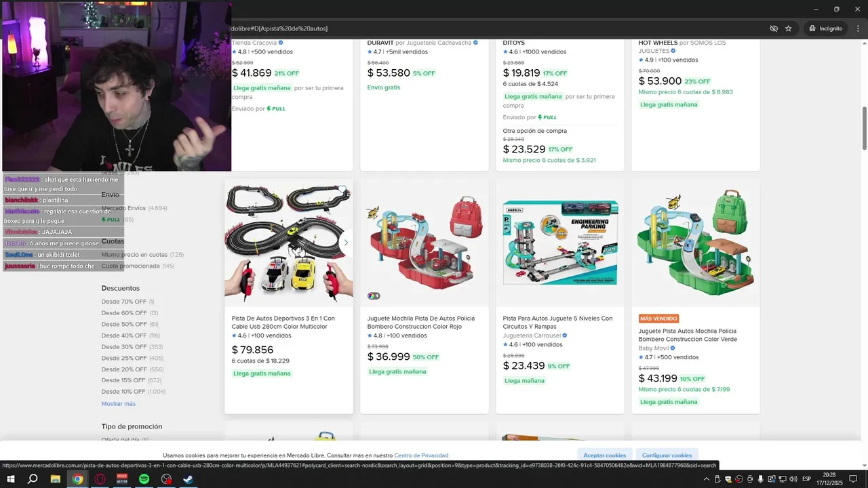Show hidden system tray icons chevron
Image resolution: width=868 pixels, height=488 pixels.
point(707,479)
